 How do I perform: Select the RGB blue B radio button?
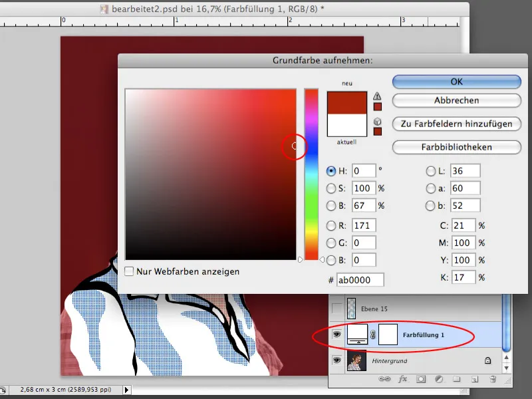[x=331, y=260]
